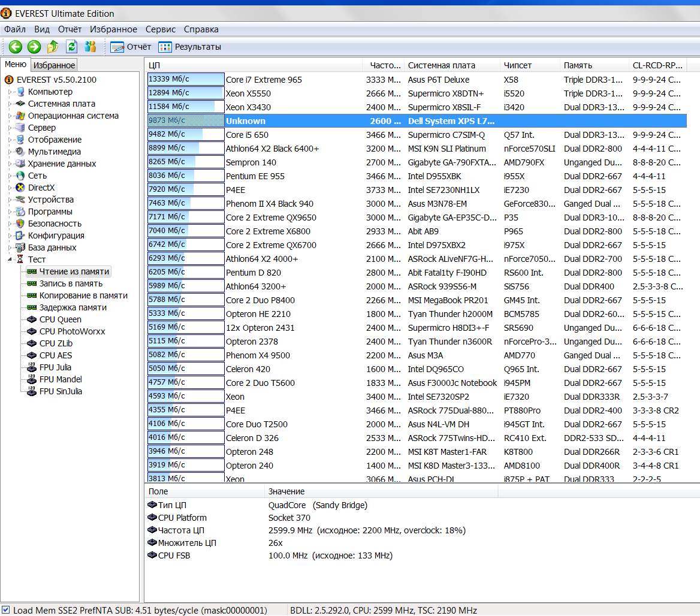Select the FPU Julia test icon

32,367
